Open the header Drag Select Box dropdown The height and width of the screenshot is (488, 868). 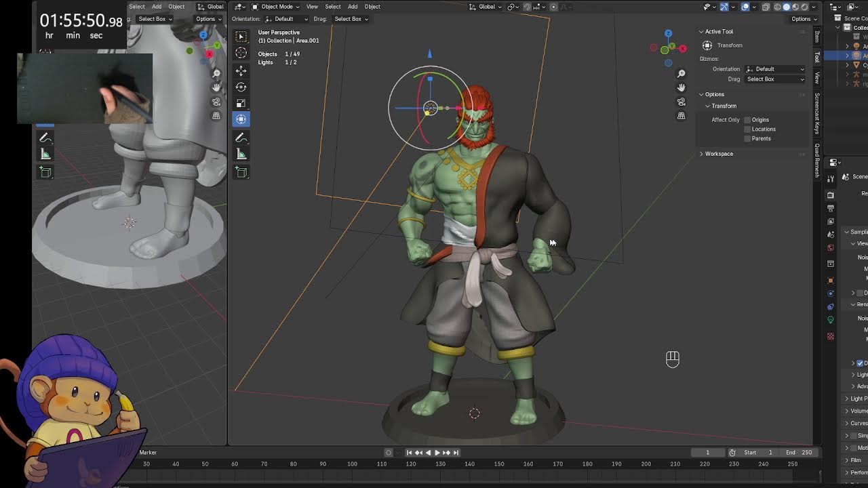[x=350, y=19]
